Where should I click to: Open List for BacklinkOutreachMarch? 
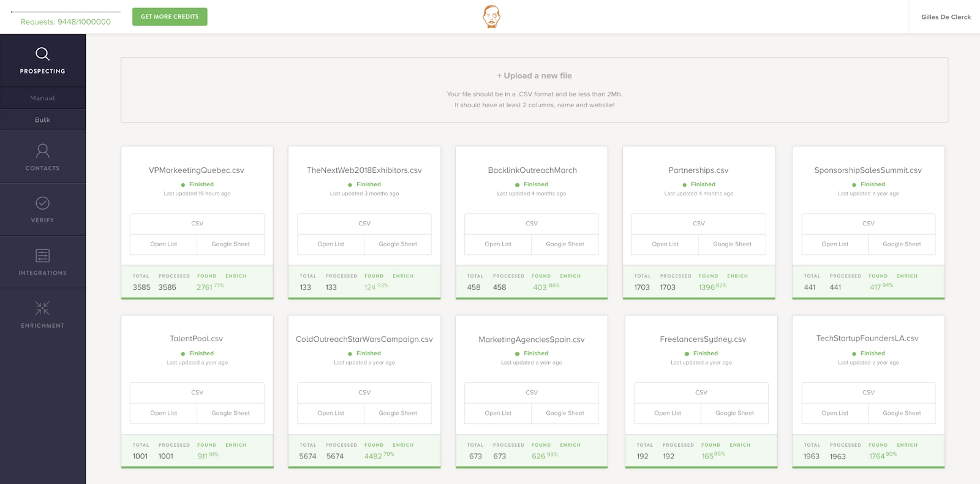point(498,244)
